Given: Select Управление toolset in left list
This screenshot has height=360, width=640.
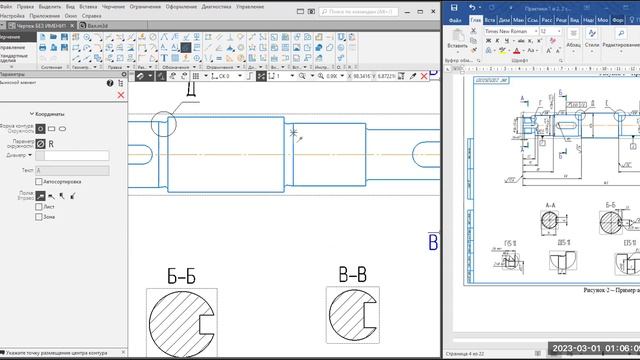Looking at the screenshot, I should (13, 48).
